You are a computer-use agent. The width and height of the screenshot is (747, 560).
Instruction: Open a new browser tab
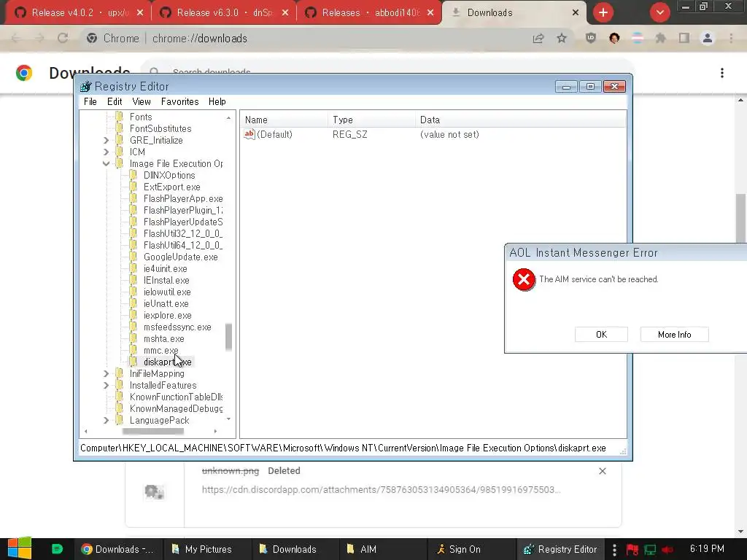click(603, 13)
